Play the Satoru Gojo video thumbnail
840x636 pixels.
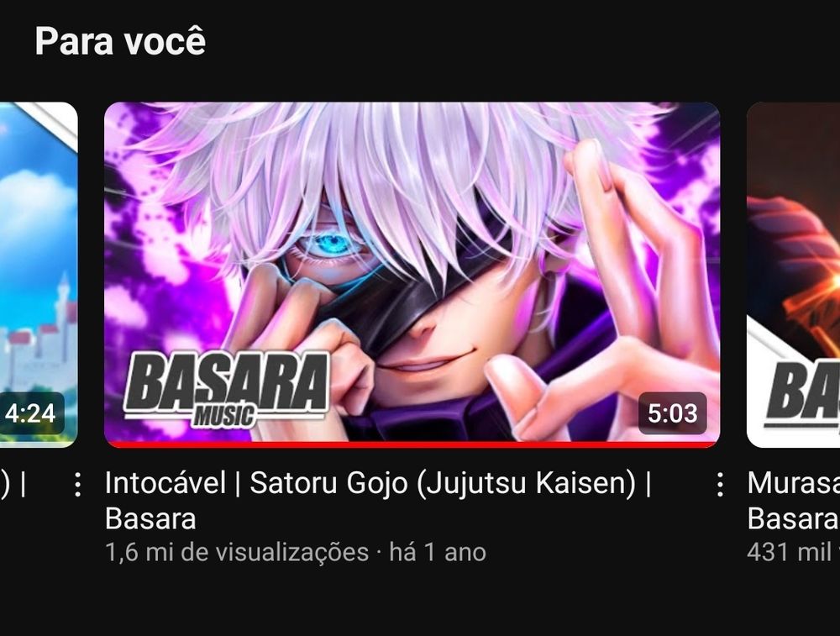click(x=412, y=274)
